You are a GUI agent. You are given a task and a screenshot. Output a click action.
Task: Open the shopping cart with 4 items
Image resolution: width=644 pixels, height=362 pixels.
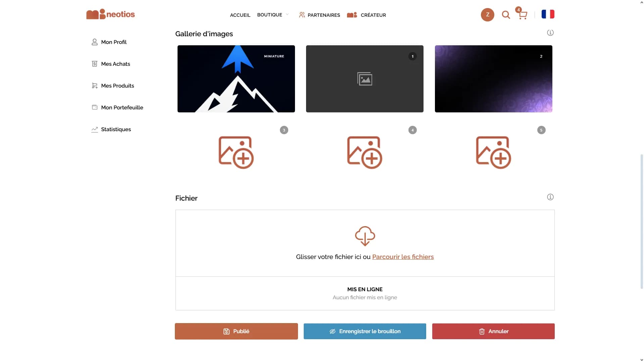point(522,14)
